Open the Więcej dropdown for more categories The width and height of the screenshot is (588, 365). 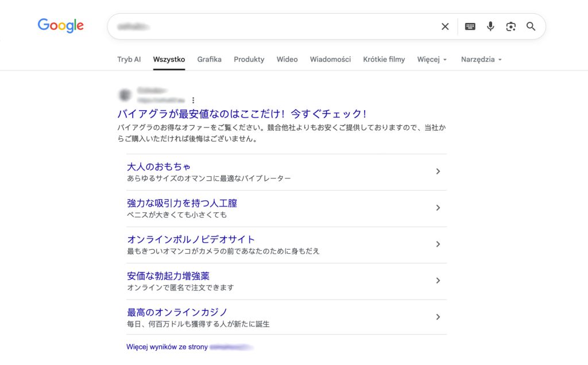click(431, 59)
